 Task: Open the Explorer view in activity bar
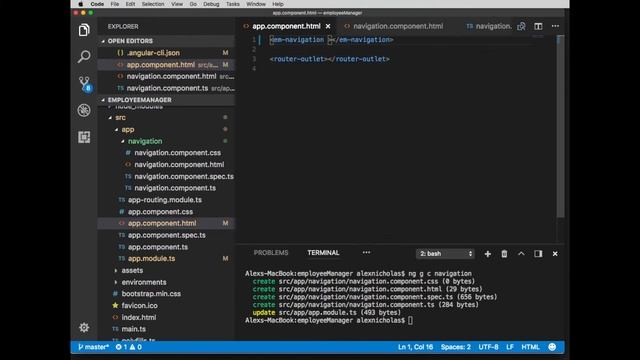[x=84, y=30]
